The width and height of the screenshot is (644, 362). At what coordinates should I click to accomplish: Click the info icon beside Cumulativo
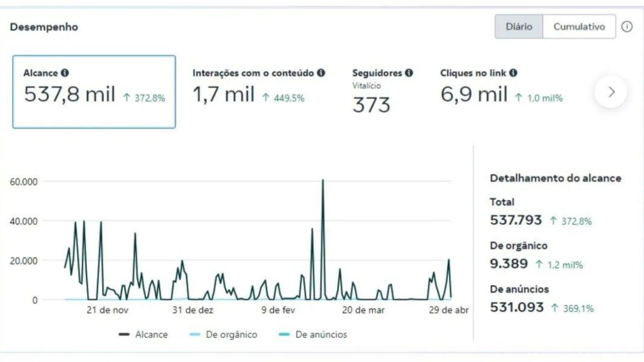point(627,27)
